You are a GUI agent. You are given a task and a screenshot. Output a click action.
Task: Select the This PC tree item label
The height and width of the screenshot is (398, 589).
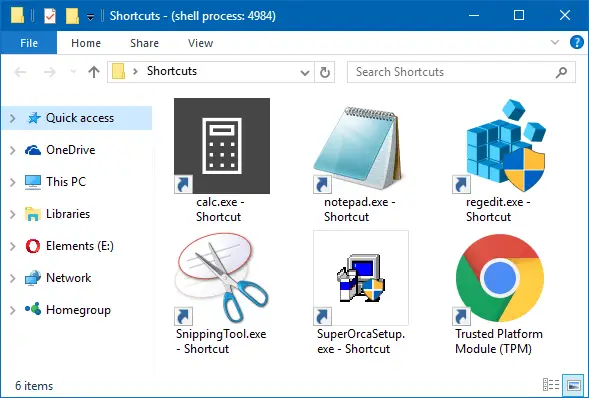pyautogui.click(x=66, y=182)
